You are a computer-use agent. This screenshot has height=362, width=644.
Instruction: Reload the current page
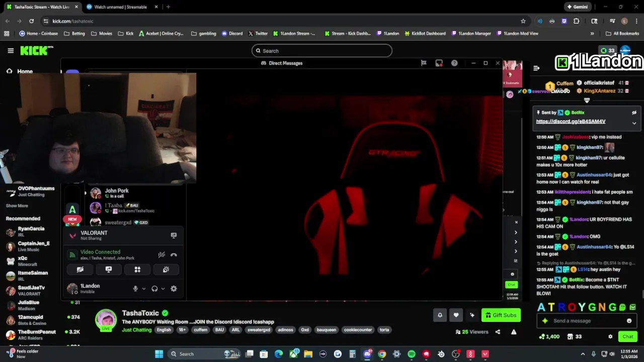point(31,21)
